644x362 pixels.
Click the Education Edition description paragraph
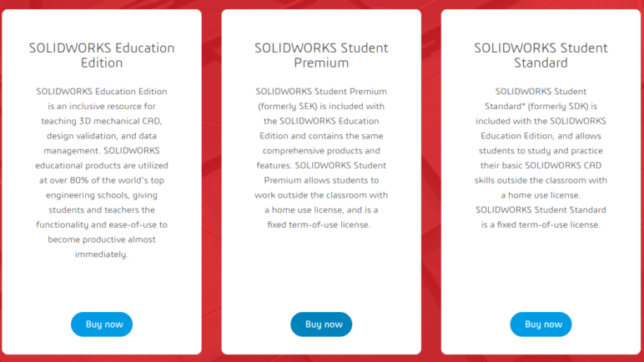click(x=102, y=172)
